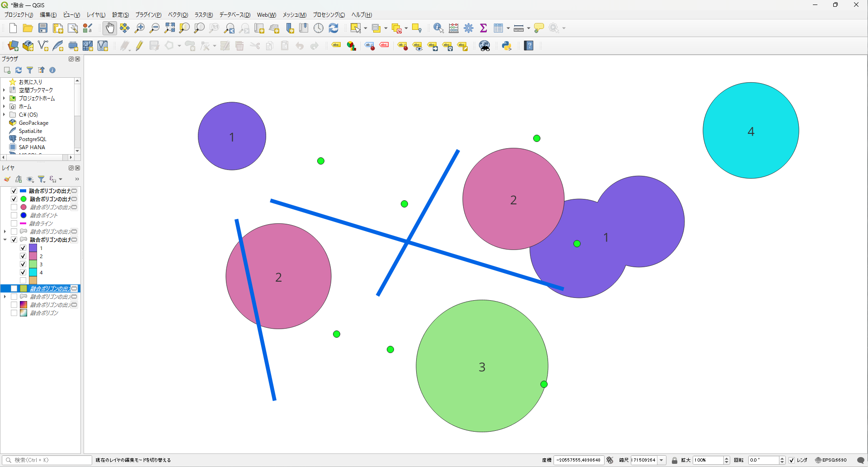Viewport: 868px width, 467px height.
Task: Toggle visibility of the 融合ポイント layer
Action: tap(14, 215)
